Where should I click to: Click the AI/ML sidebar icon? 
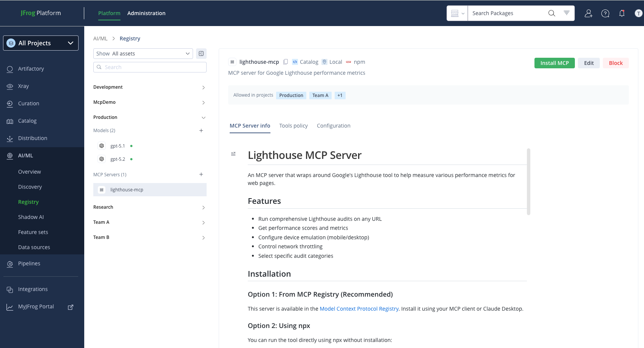point(10,156)
